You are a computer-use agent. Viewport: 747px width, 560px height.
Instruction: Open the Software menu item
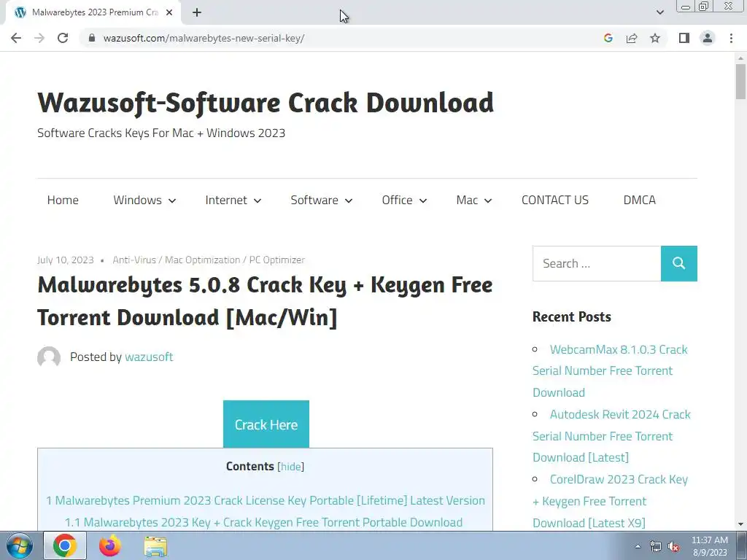pyautogui.click(x=314, y=200)
